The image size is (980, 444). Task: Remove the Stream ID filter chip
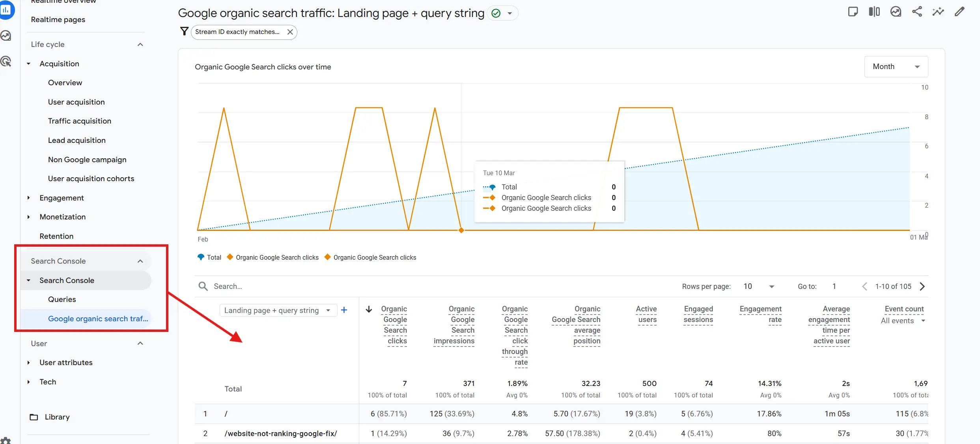(x=290, y=32)
